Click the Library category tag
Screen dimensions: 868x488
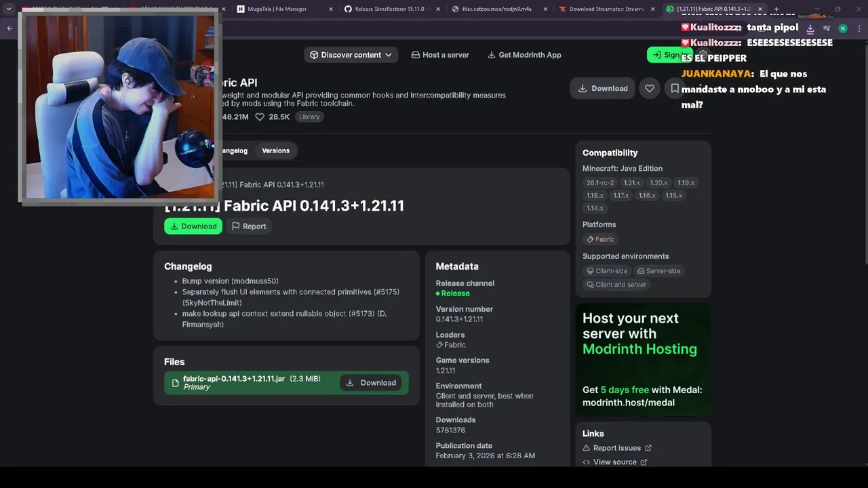tap(309, 117)
